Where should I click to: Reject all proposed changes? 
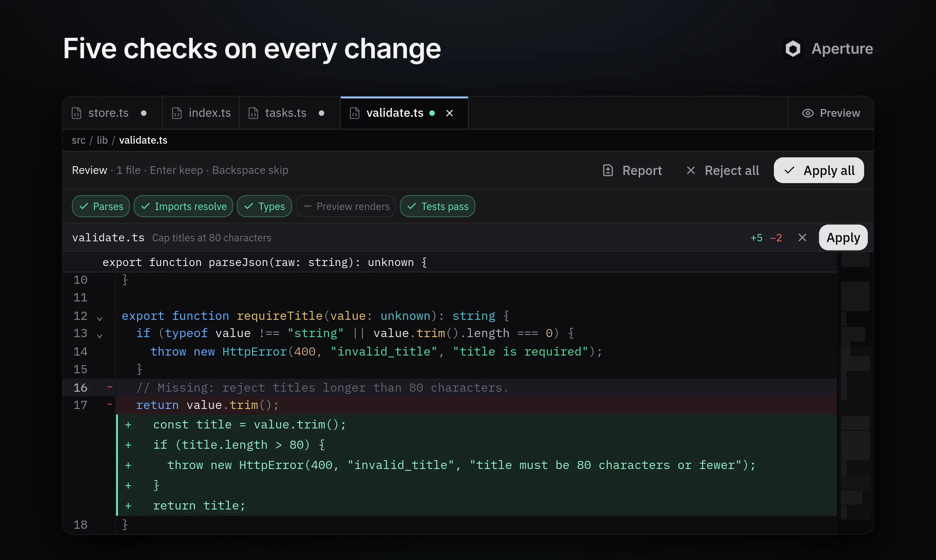(722, 170)
